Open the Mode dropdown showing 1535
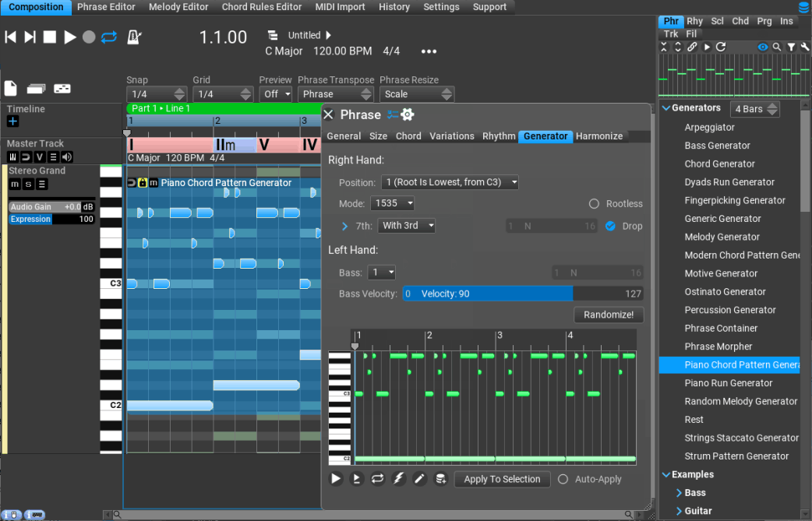 [394, 203]
